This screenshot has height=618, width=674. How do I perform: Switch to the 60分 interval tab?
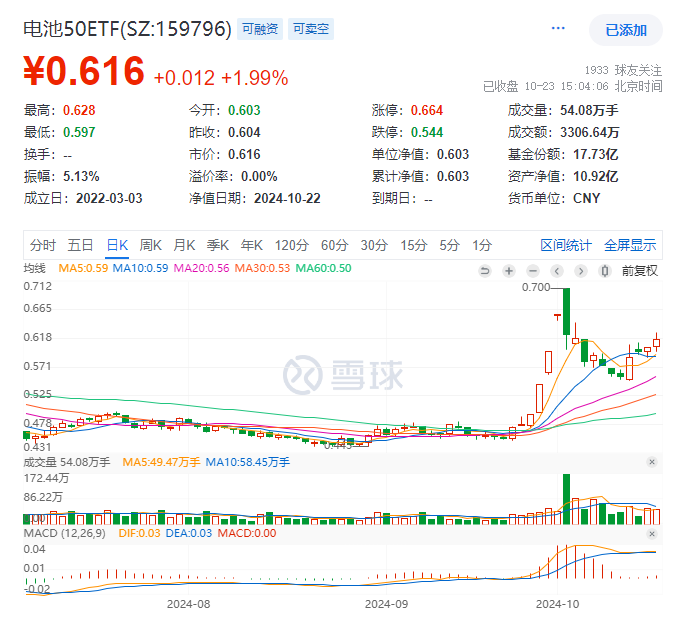[334, 245]
